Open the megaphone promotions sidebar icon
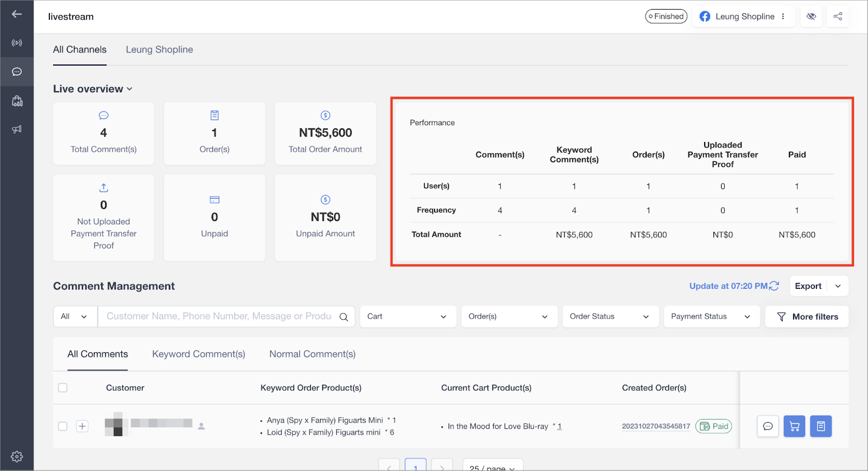868x471 pixels. click(17, 129)
